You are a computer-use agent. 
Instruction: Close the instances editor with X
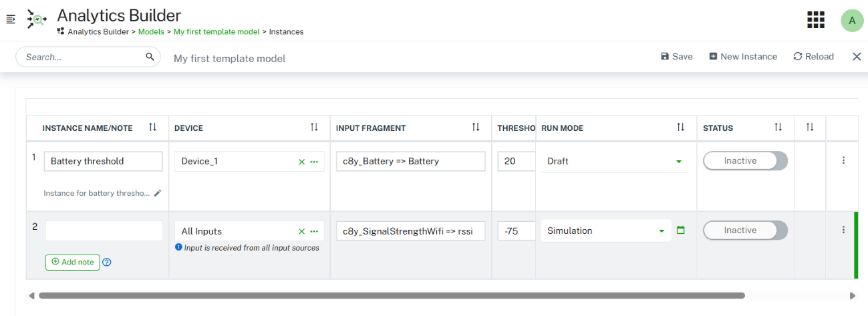(857, 57)
